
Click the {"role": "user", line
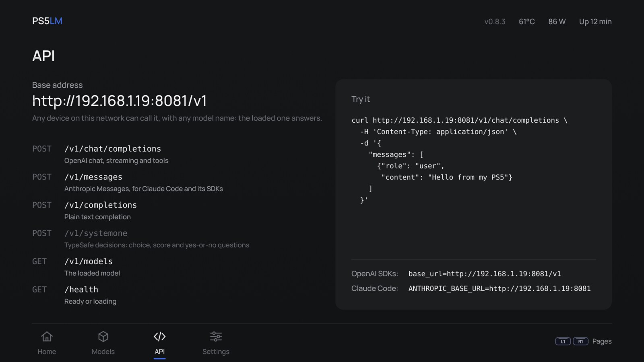tap(411, 166)
